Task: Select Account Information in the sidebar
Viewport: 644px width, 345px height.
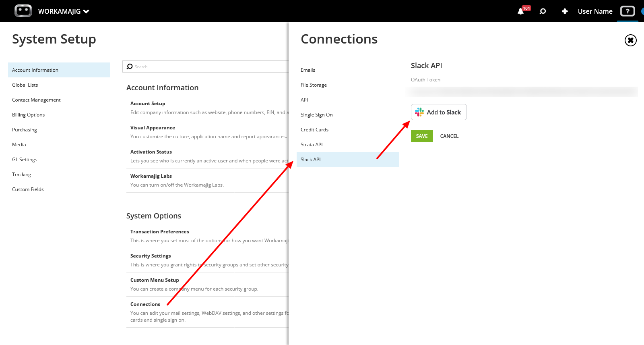Action: (59, 70)
